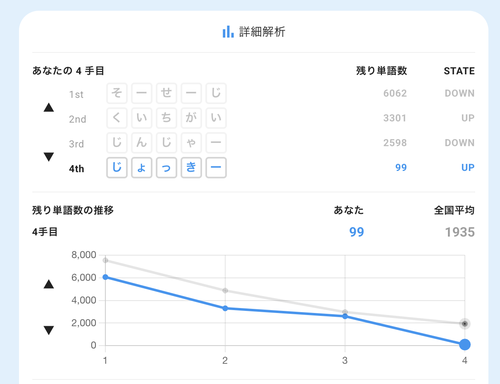The image size is (500, 384).
Task: Click the ゃ tile in 3rd row
Action: click(191, 143)
